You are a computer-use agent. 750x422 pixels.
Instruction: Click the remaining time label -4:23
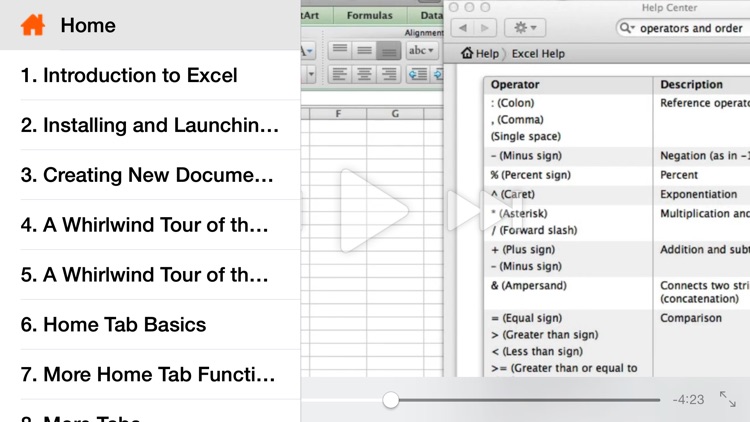(688, 400)
